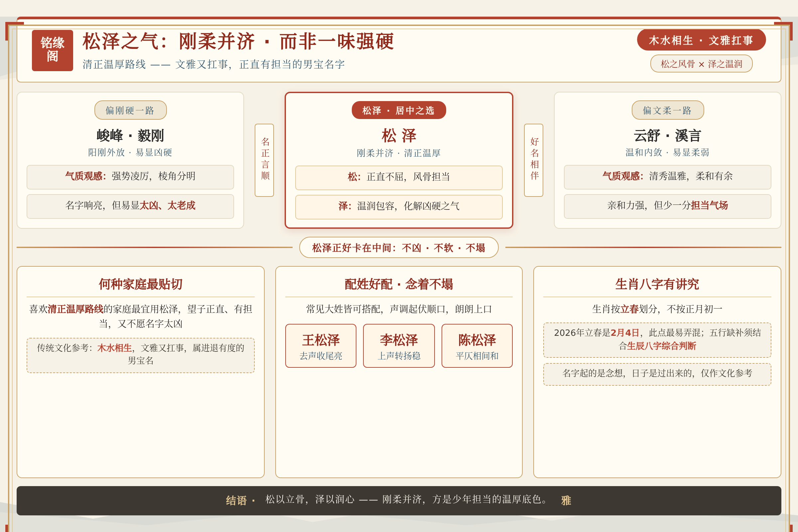Click the 不凶·不软·不塌 center pill
The height and width of the screenshot is (532, 798).
[x=399, y=247]
